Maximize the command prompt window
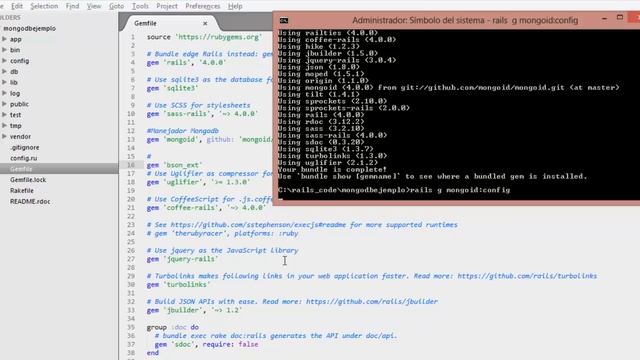Screen dimensions: 640x360 click(x=620, y=18)
